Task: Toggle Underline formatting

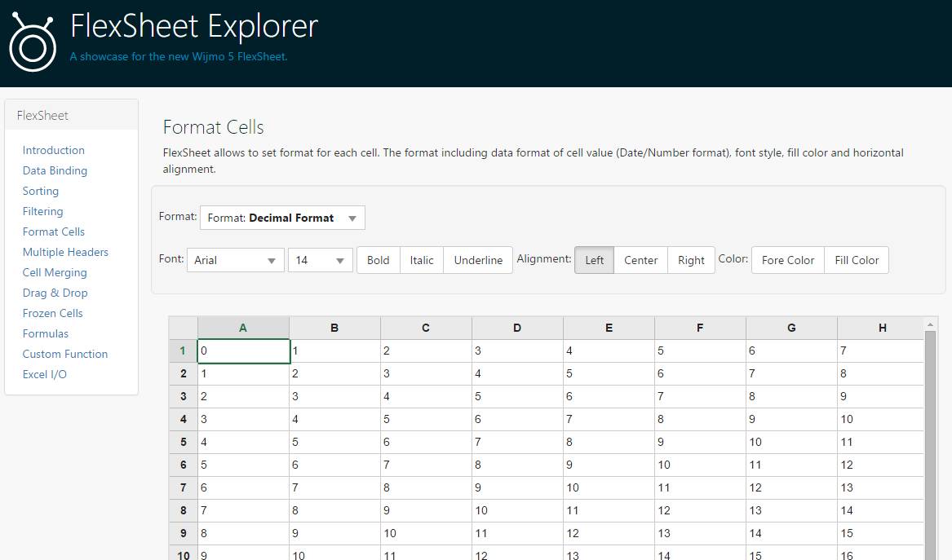Action: click(478, 260)
